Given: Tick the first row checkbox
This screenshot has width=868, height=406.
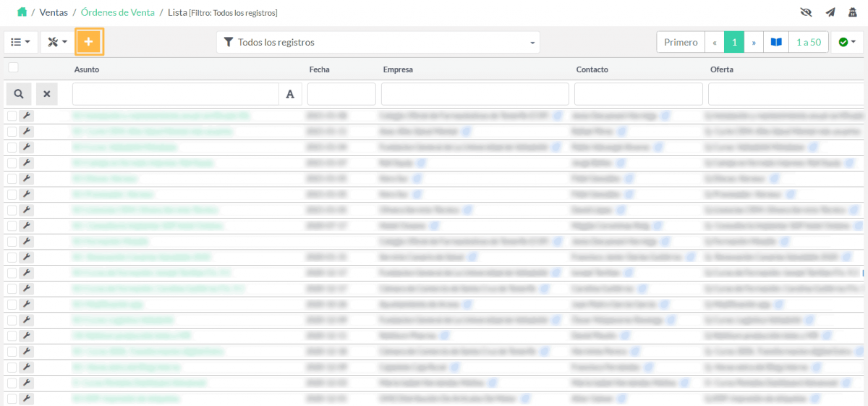Looking at the screenshot, I should point(12,115).
